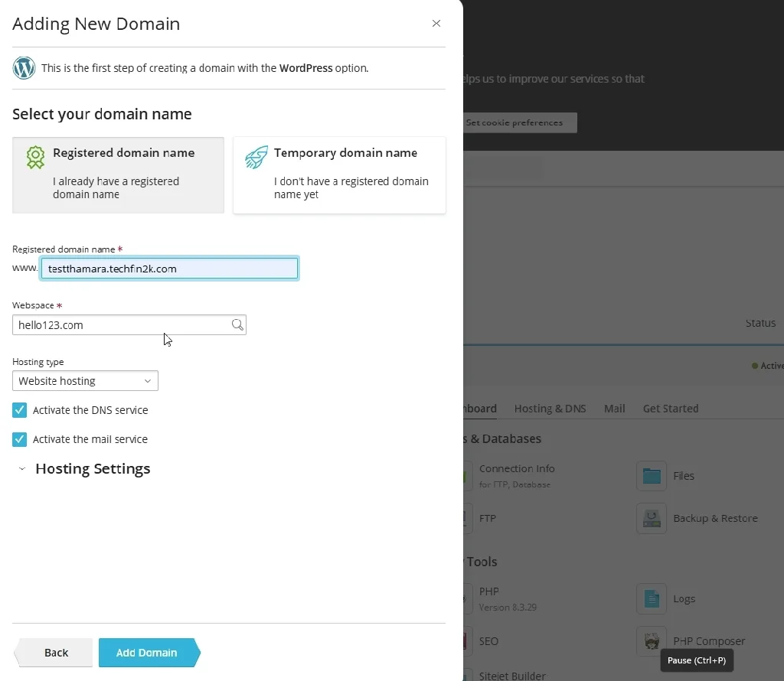Open the Logs document icon
Image resolution: width=784 pixels, height=681 pixels.
coord(652,598)
